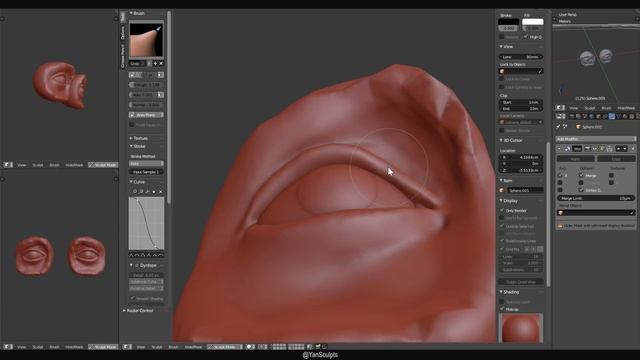The image size is (640, 360).
Task: Switch to Render properties tab icon
Action: click(572, 116)
